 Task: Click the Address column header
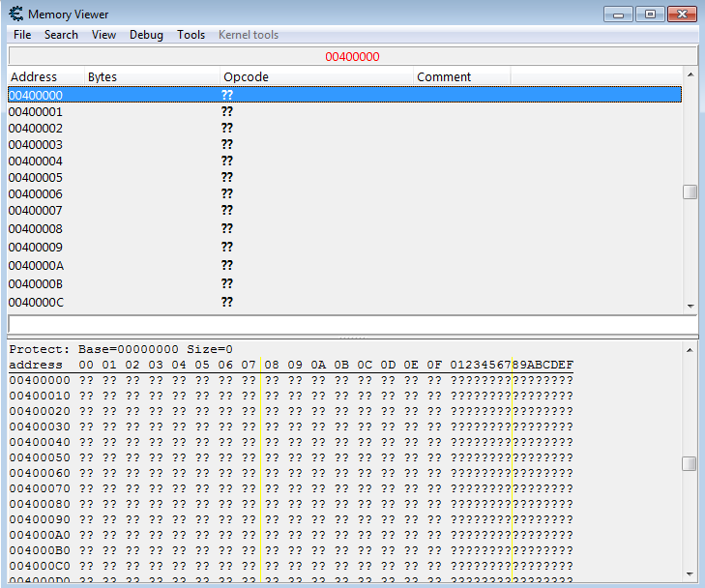point(45,76)
